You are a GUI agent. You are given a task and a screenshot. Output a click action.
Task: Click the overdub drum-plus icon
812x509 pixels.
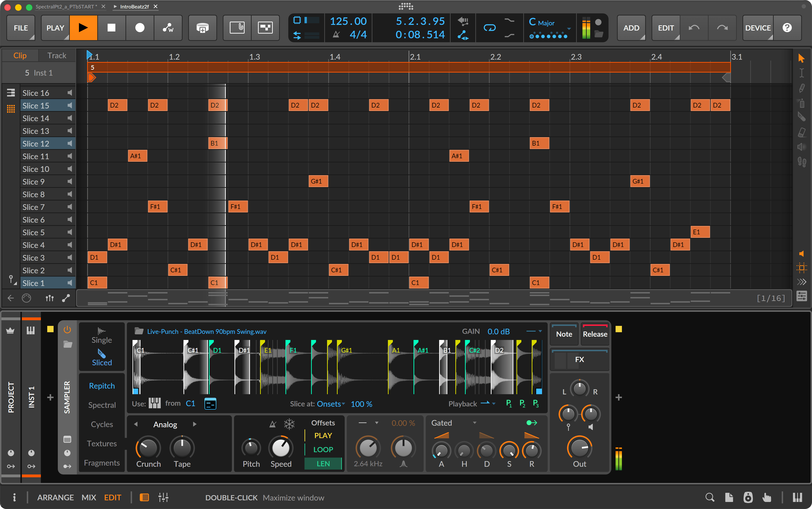click(x=202, y=28)
